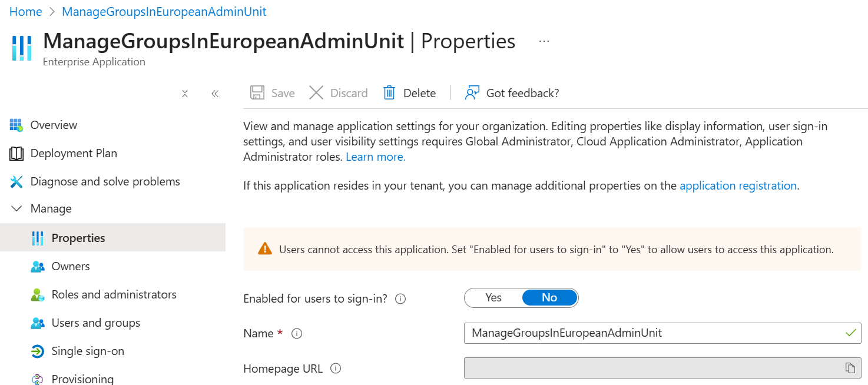Click the Delete button label
Viewport: 868px width, 385px height.
[x=419, y=93]
